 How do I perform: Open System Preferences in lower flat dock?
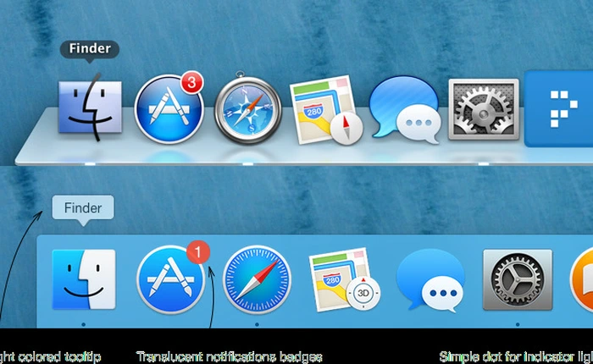point(518,279)
